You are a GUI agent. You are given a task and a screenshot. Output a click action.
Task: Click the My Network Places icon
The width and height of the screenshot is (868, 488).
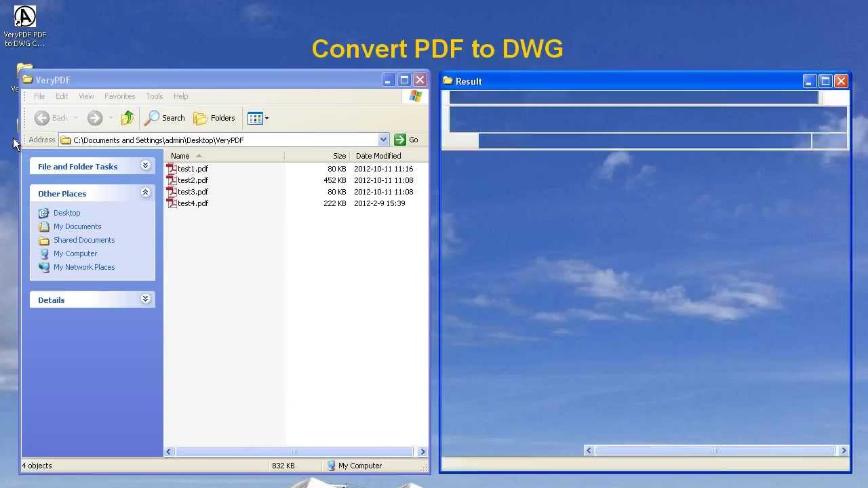[x=44, y=267]
